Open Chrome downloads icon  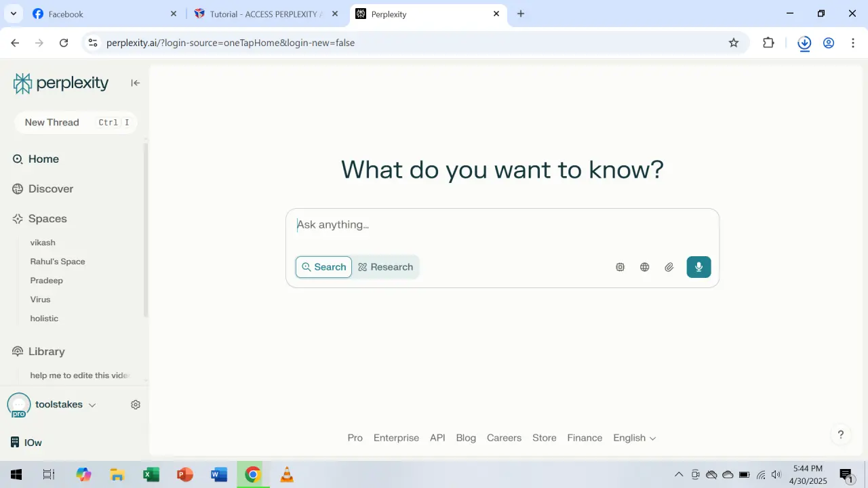(804, 43)
